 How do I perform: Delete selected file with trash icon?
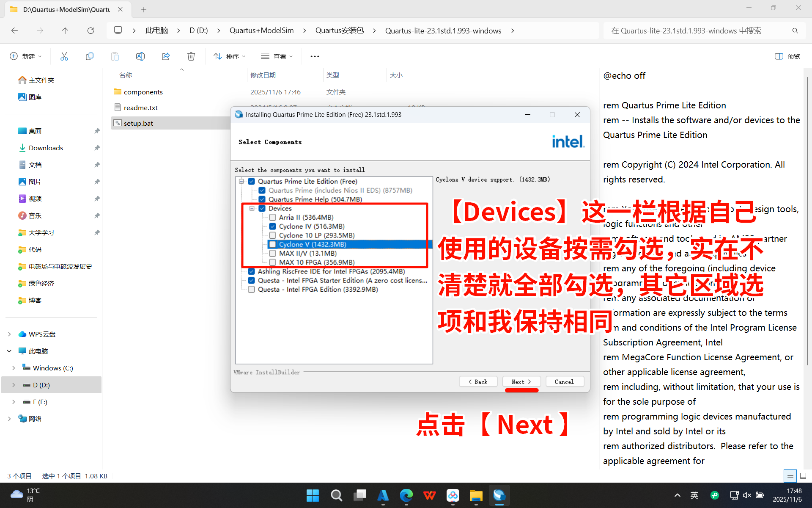click(x=191, y=56)
